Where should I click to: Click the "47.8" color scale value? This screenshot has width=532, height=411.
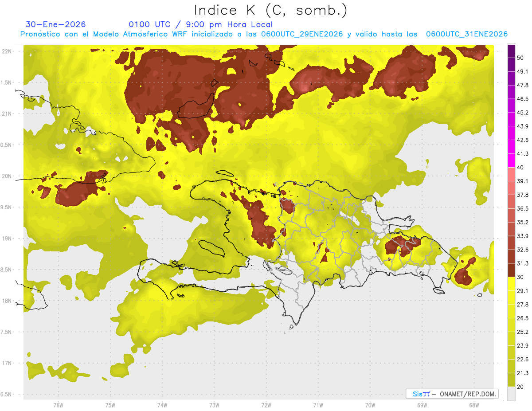point(523,85)
